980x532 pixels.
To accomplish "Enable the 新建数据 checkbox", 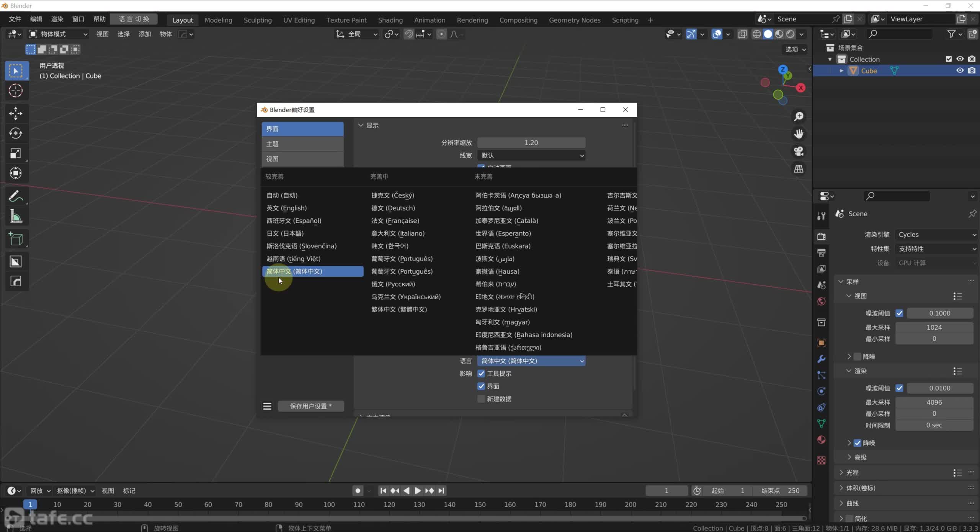I will (x=481, y=399).
